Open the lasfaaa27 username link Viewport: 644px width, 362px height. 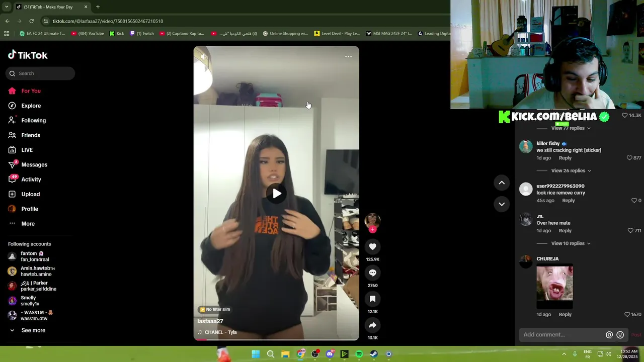click(210, 321)
